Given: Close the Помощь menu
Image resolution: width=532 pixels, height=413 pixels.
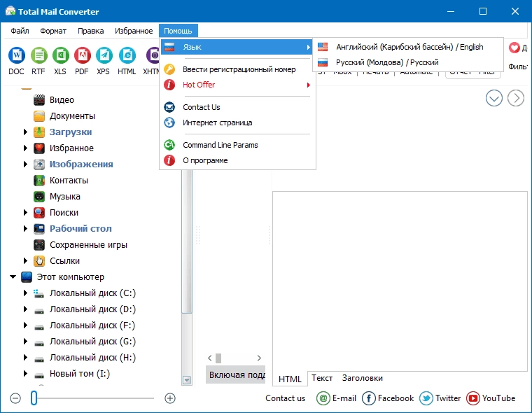Looking at the screenshot, I should (x=178, y=31).
